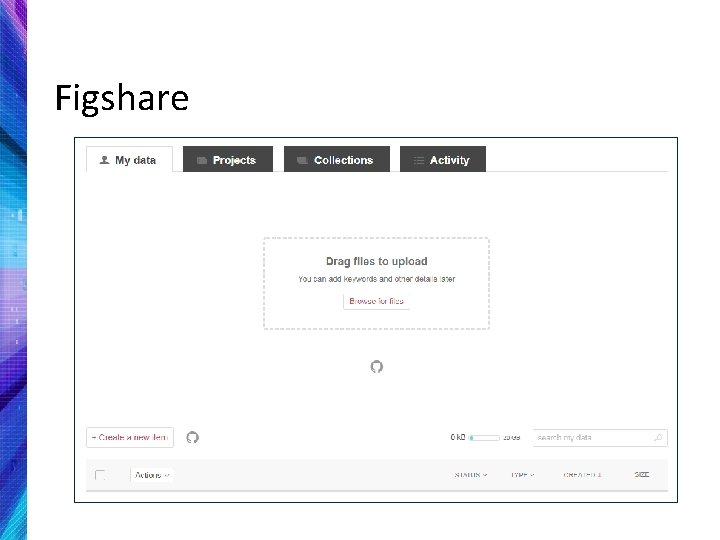720x540 pixels.
Task: Click GitHub icon next to Create a new item
Action: [192, 437]
